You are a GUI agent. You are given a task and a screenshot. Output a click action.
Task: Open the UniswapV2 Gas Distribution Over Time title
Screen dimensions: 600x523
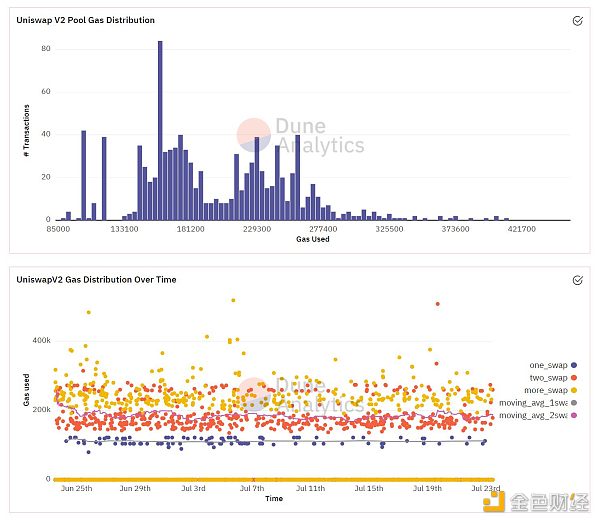tap(96, 280)
